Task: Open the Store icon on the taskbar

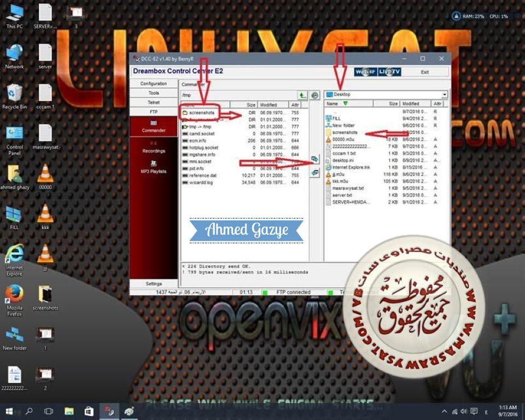Action: [x=89, y=411]
